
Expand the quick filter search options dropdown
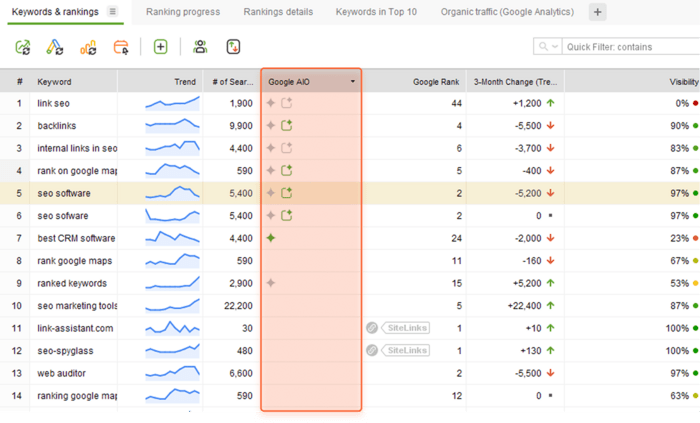pos(547,47)
